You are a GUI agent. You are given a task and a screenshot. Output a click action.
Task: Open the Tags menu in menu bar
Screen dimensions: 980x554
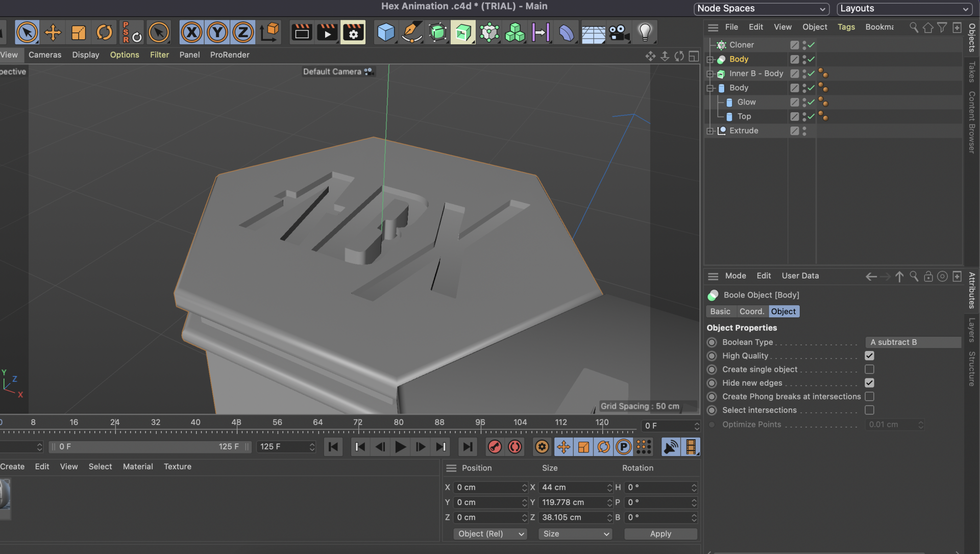coord(845,27)
